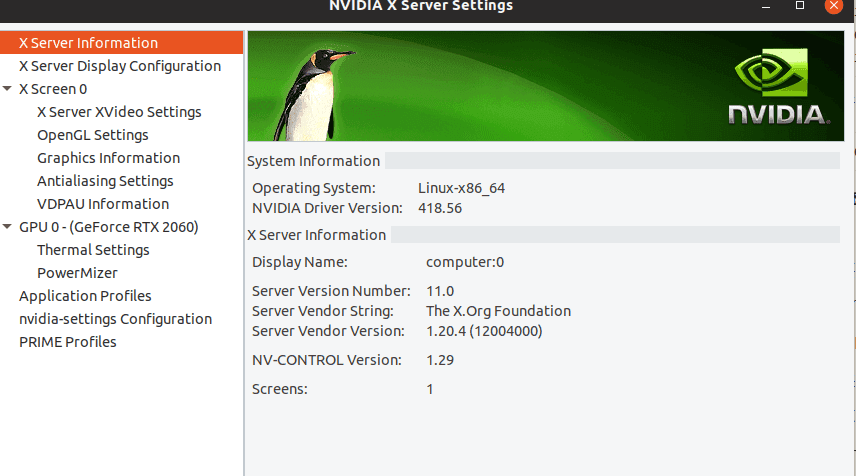Open Graphics Information page
The width and height of the screenshot is (856, 476).
click(108, 158)
